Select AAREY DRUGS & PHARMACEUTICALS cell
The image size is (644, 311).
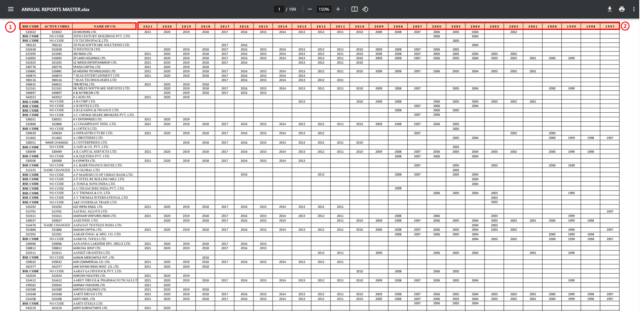coord(105,280)
